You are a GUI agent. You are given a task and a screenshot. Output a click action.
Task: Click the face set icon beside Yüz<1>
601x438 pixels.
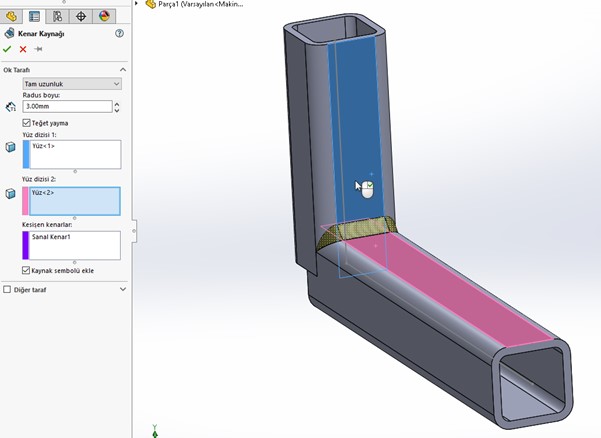[x=11, y=147]
